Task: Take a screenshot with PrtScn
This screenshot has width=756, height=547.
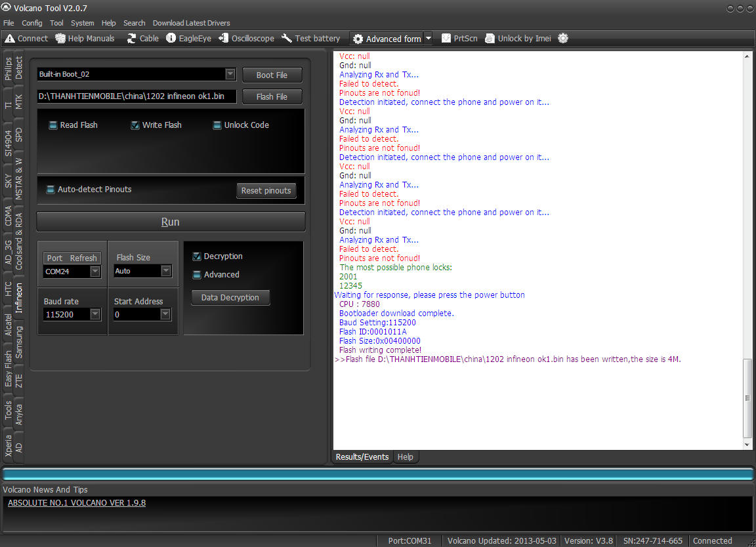Action: coord(459,39)
